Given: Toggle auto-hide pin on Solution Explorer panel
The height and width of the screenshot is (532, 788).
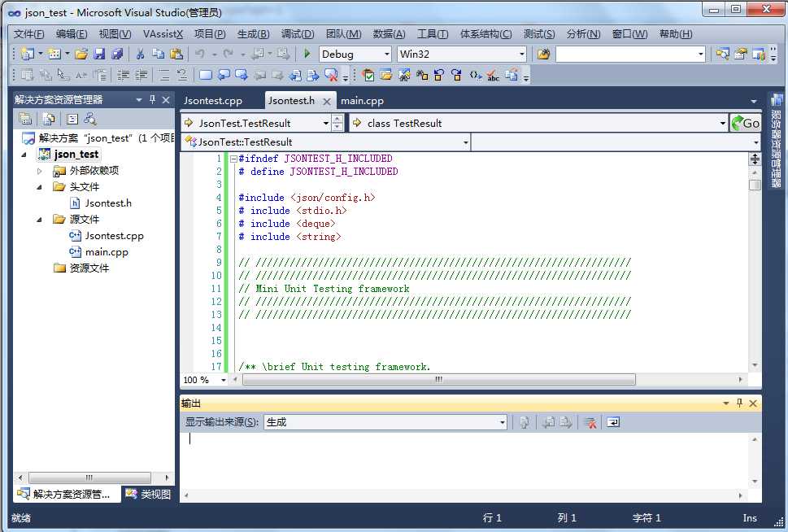Looking at the screenshot, I should pyautogui.click(x=153, y=100).
